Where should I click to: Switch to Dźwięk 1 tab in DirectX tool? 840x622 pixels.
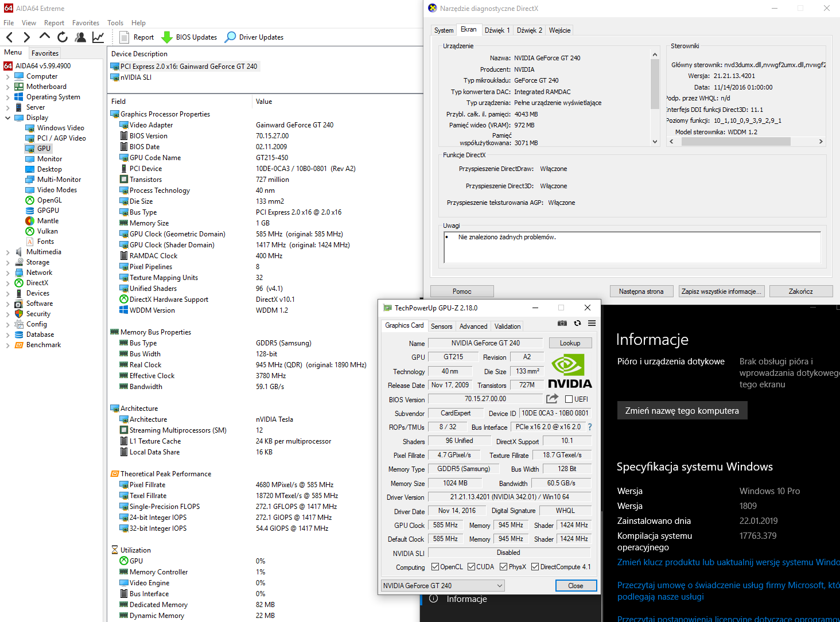pos(497,30)
